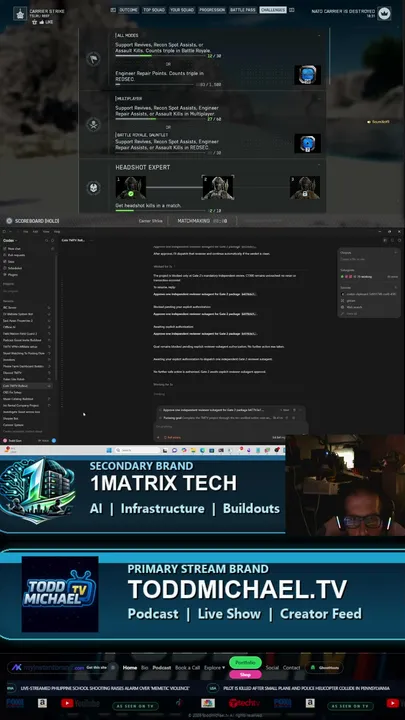The height and width of the screenshot is (720, 405).
Task: Open the Codex dropdown in sidebar
Action: pyautogui.click(x=10, y=240)
